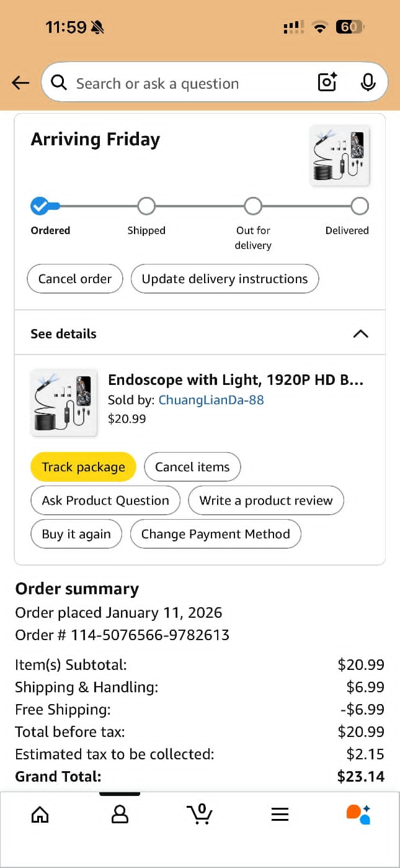Open ChuangLianDa-88 seller link
The image size is (400, 868).
(211, 400)
